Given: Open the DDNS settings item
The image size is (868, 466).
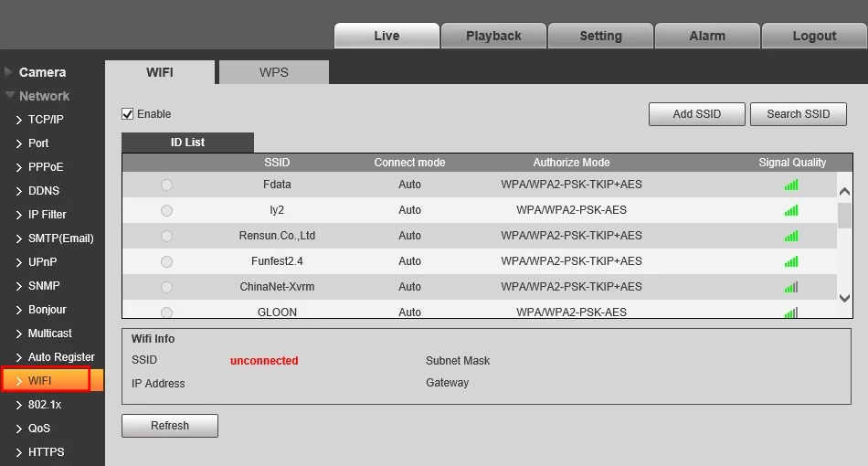Looking at the screenshot, I should [x=44, y=191].
